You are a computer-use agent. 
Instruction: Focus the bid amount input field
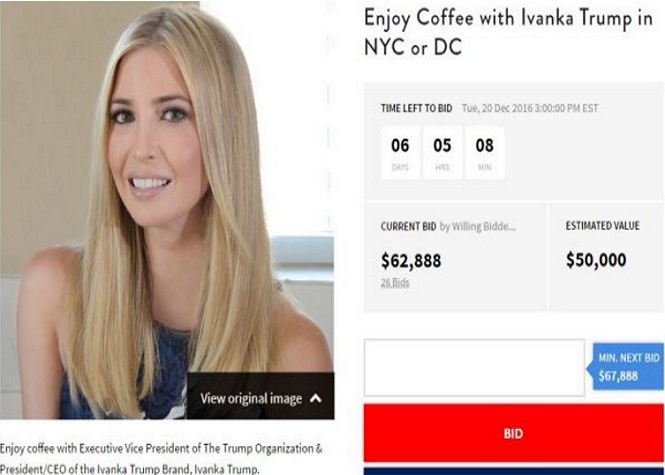(x=474, y=368)
